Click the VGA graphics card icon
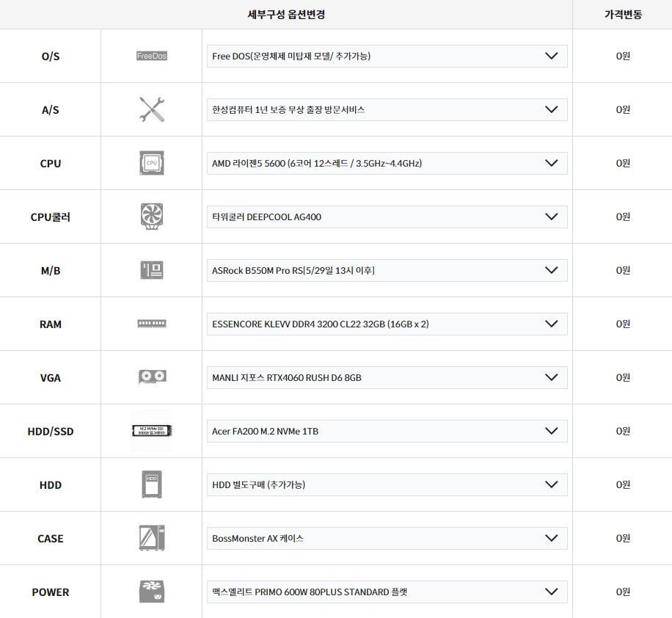Viewport: 672px width, 618px height. tap(152, 377)
